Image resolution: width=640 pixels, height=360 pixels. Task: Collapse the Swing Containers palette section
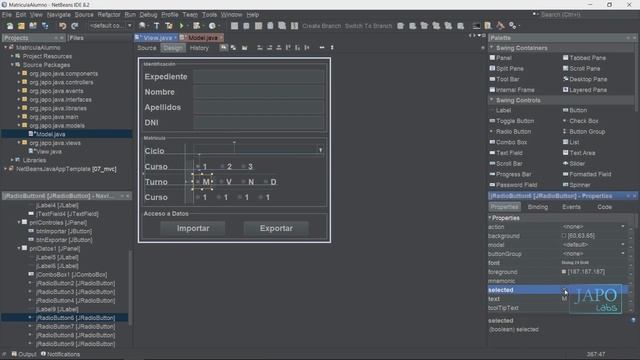click(x=492, y=48)
